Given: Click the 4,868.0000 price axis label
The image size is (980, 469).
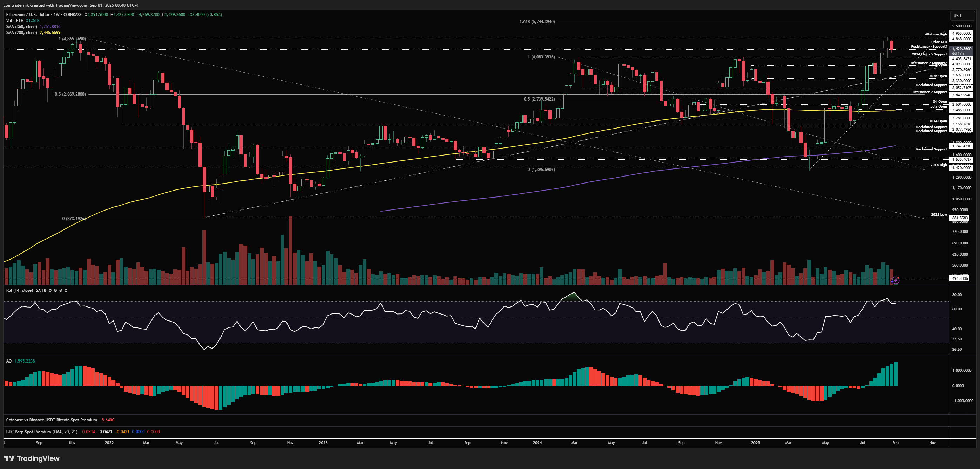Looking at the screenshot, I should coord(961,39).
